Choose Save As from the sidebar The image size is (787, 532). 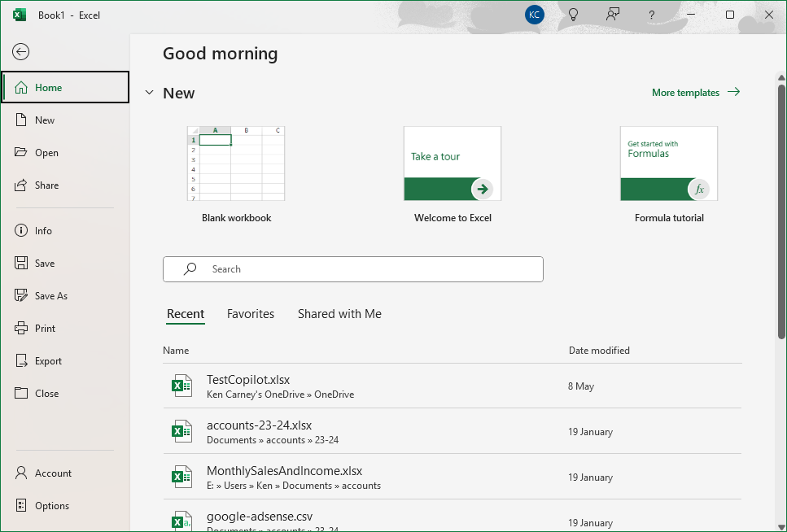point(50,296)
